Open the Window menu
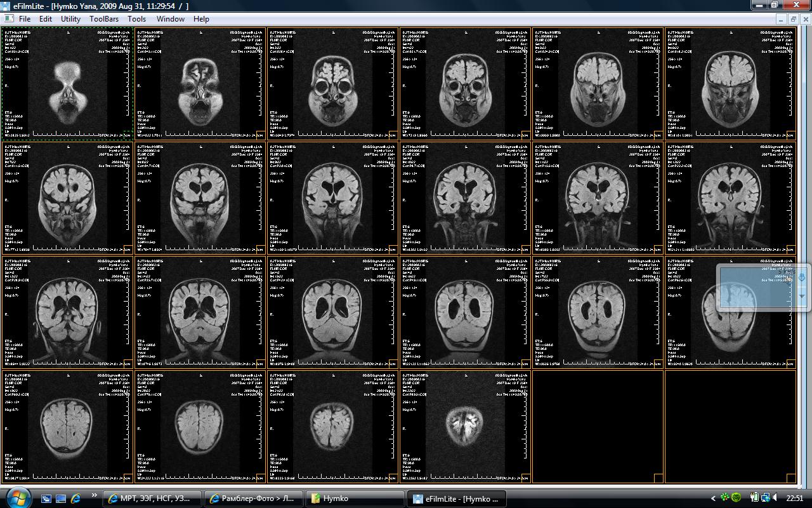Screen dimensions: 812x508 (170, 19)
